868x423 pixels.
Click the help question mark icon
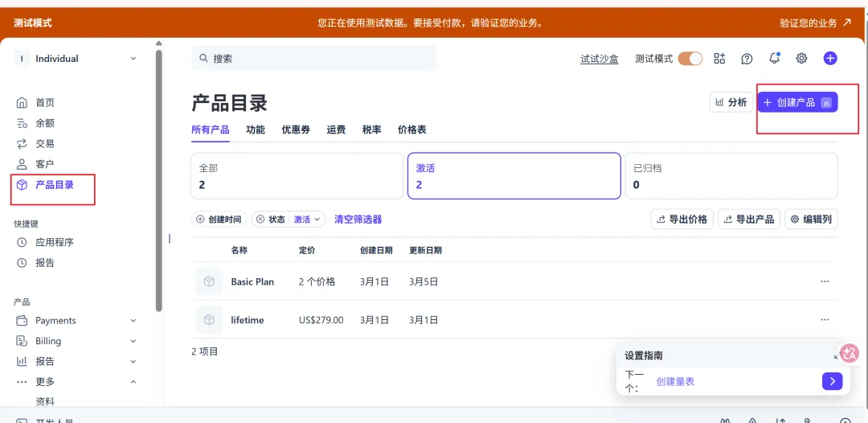click(x=747, y=59)
